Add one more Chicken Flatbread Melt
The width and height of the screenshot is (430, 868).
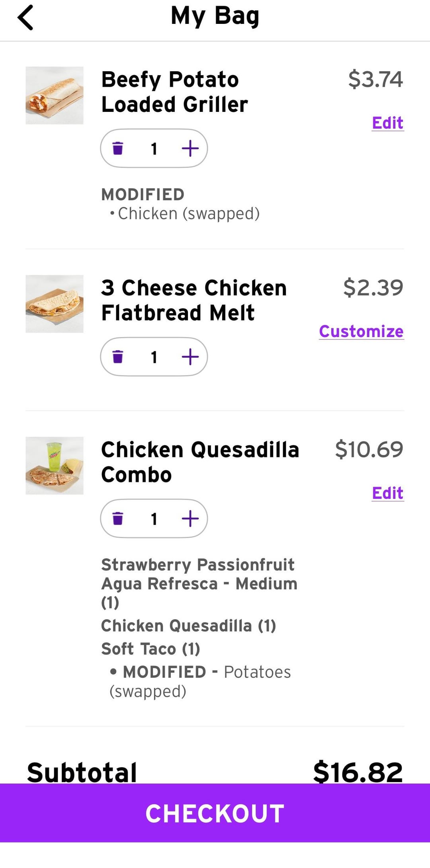tap(190, 357)
